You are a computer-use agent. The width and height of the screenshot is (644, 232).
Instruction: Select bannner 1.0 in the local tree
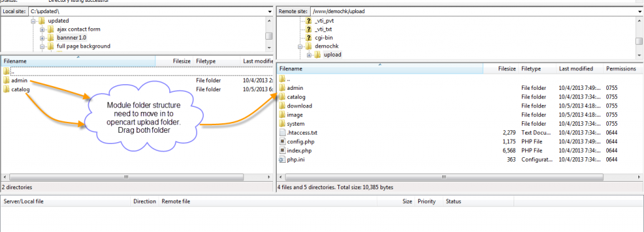72,38
